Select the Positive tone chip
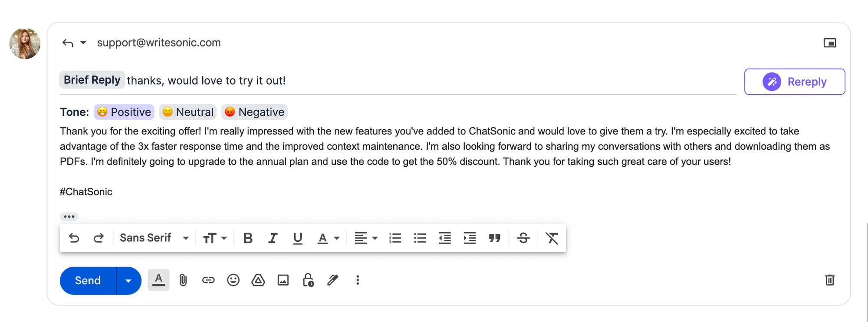868x322 pixels. (x=124, y=112)
